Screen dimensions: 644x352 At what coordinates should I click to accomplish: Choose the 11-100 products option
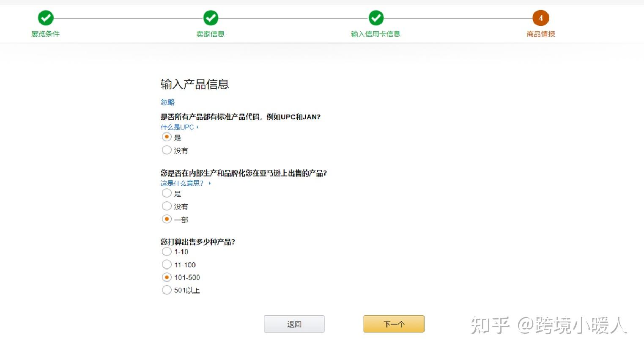point(167,264)
